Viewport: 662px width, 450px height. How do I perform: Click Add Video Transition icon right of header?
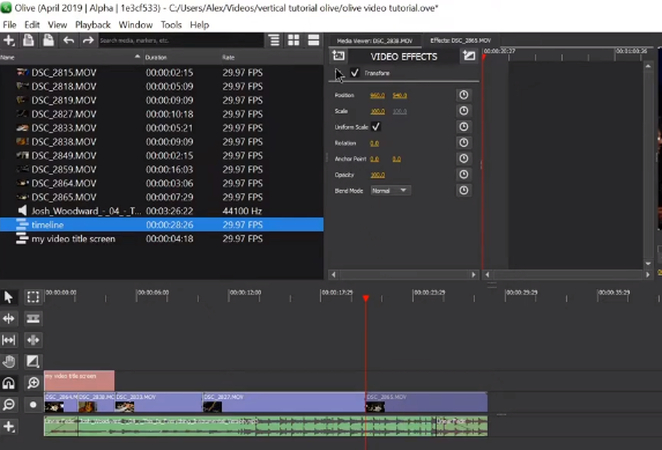pyautogui.click(x=469, y=56)
